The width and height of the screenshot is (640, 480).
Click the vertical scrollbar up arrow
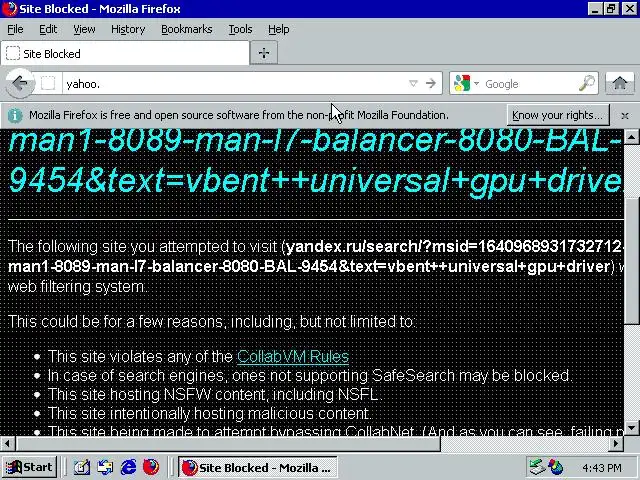coord(631,137)
